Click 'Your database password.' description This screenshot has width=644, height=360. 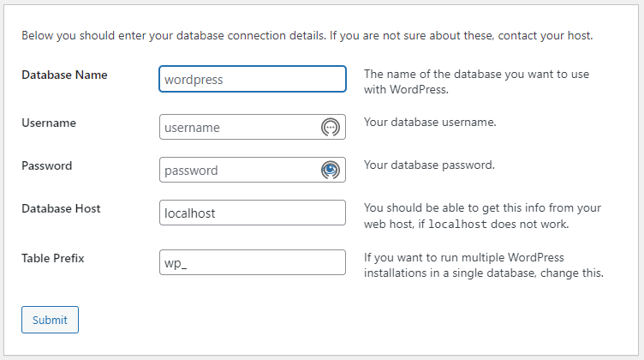tap(429, 165)
